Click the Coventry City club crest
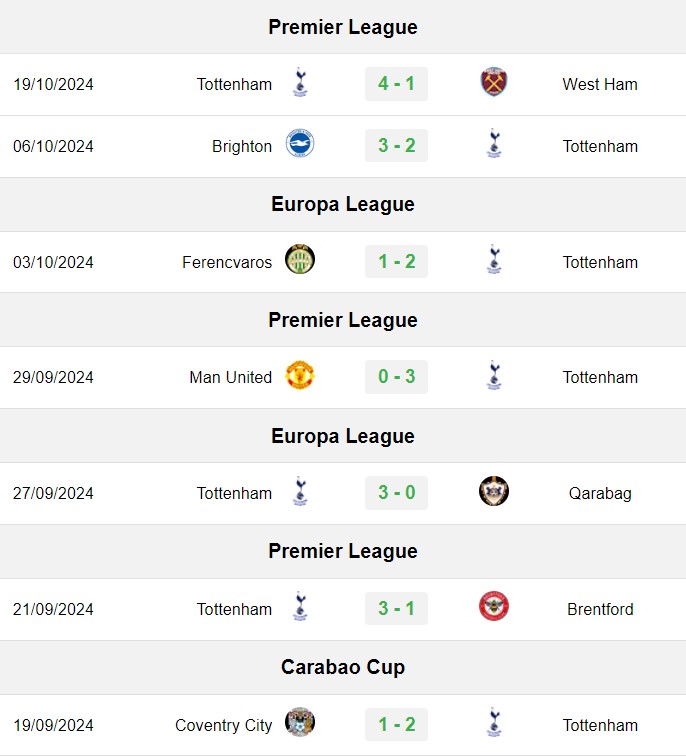This screenshot has height=756, width=686. (300, 722)
